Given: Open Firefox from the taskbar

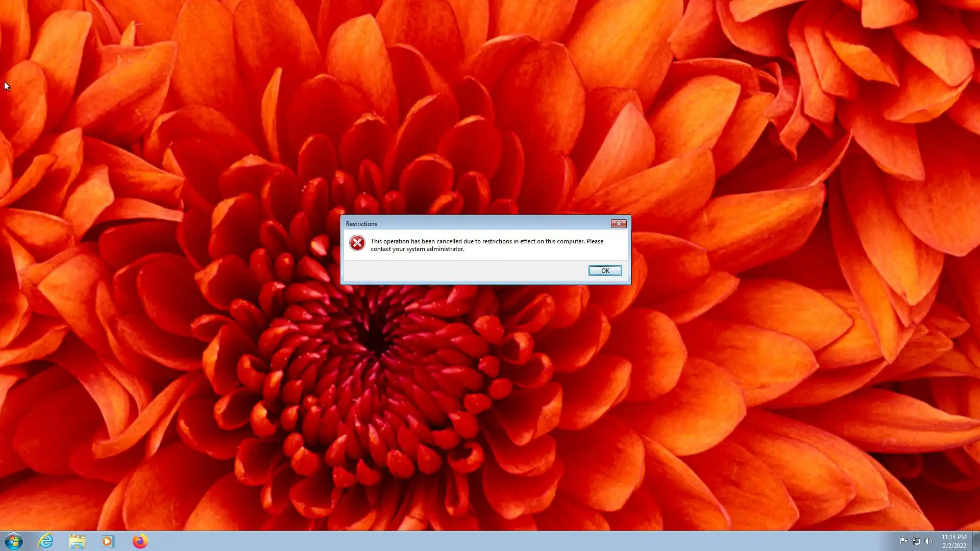Looking at the screenshot, I should point(140,541).
